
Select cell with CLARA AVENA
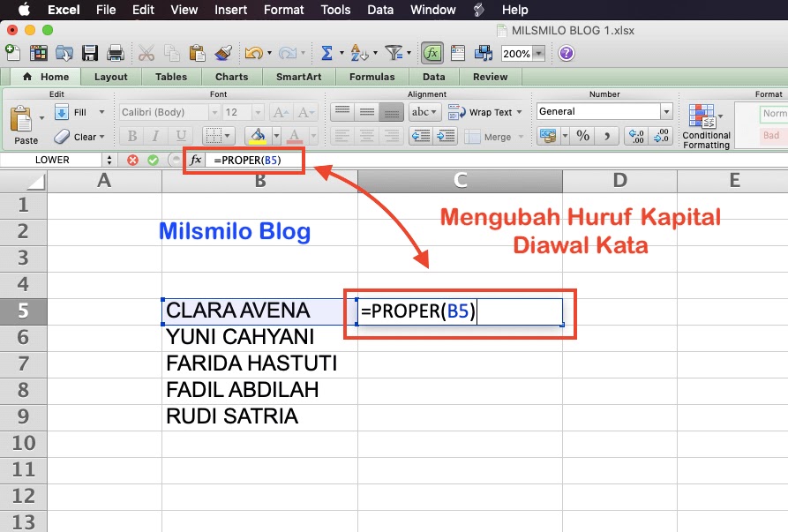(x=259, y=311)
